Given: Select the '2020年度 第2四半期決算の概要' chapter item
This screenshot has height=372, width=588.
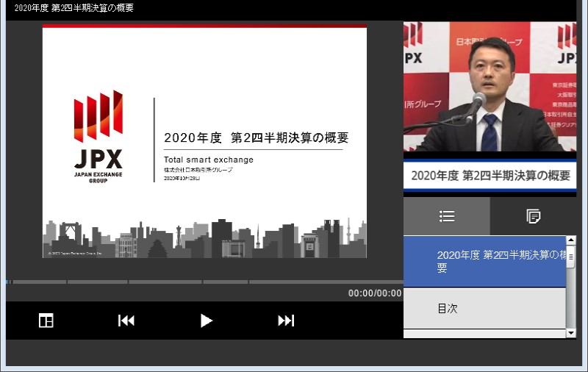Looking at the screenshot, I should tap(484, 262).
